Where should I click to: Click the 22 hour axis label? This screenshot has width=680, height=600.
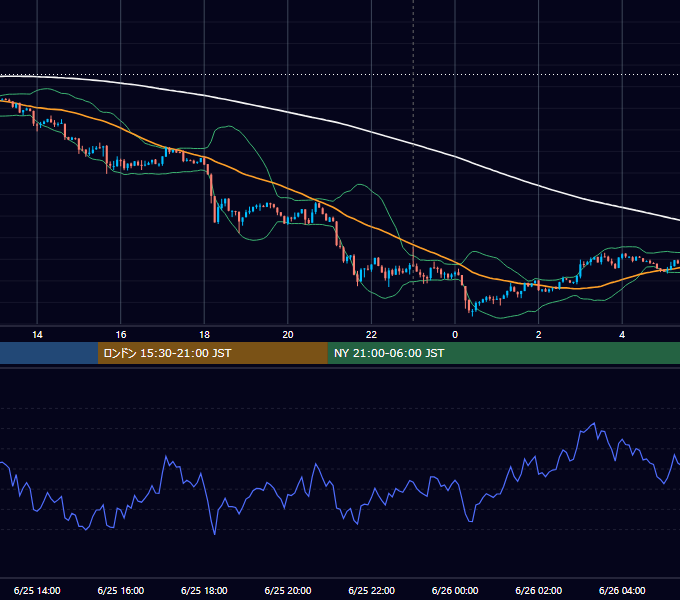(371, 335)
